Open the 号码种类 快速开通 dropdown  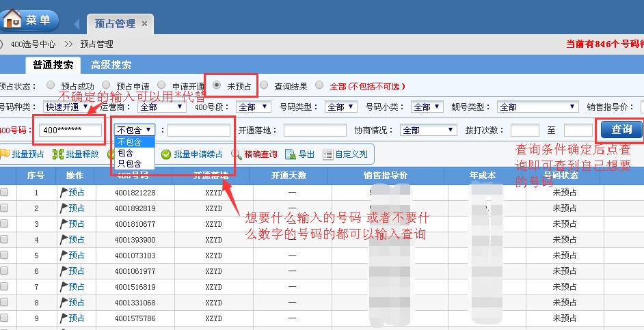point(67,107)
